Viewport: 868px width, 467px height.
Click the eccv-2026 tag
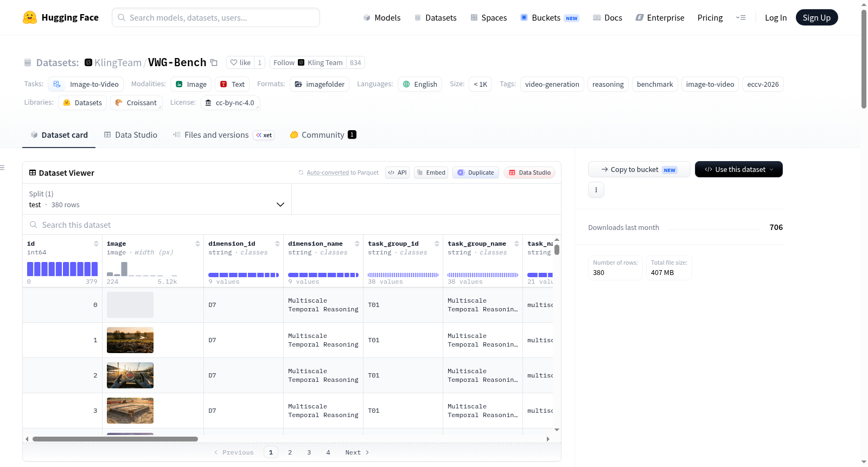pos(763,84)
